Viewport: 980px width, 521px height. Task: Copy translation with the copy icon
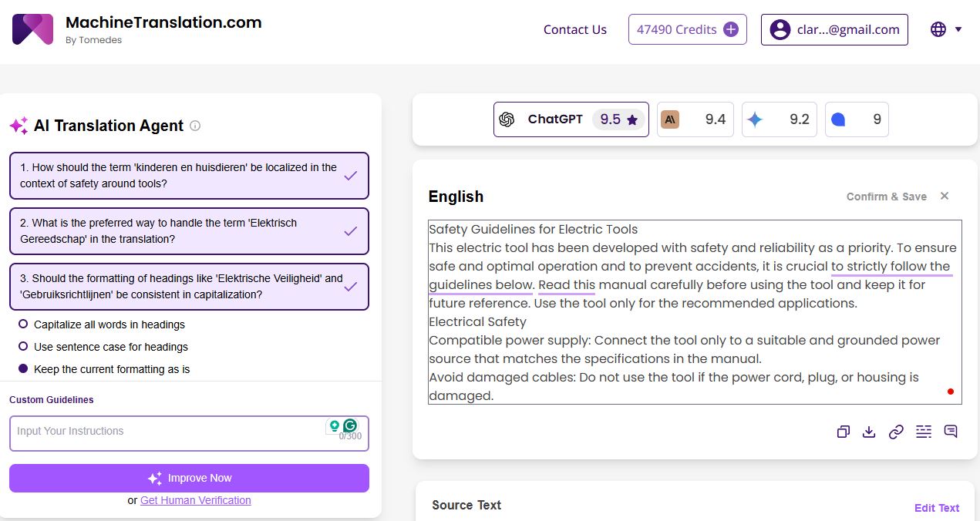point(843,432)
